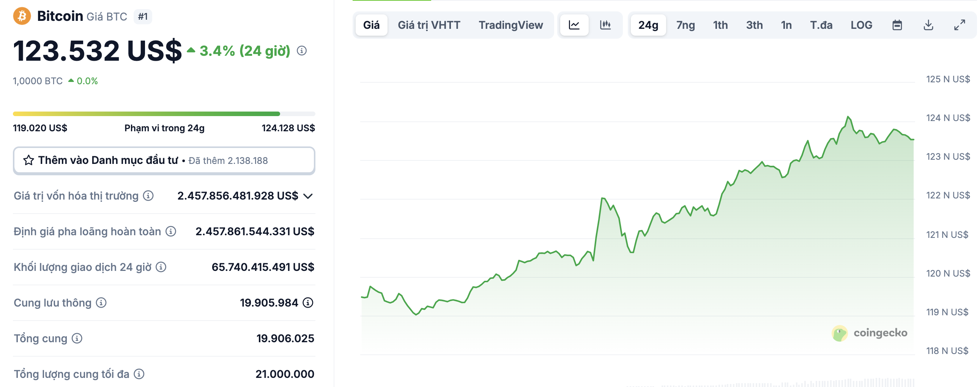Download chart data via download icon

point(928,25)
